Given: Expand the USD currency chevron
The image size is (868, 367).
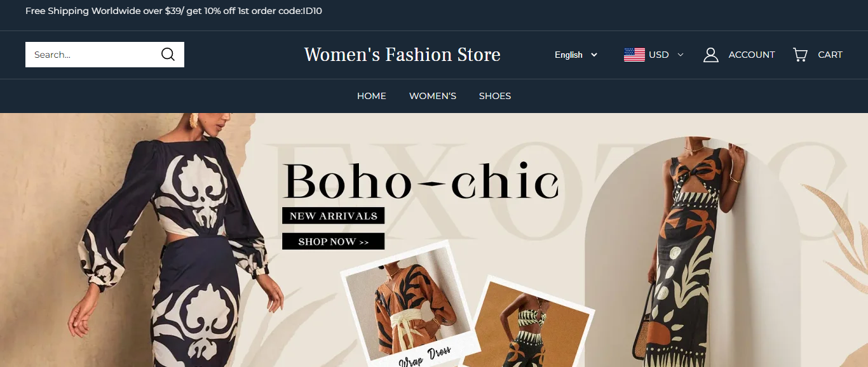Looking at the screenshot, I should 681,55.
